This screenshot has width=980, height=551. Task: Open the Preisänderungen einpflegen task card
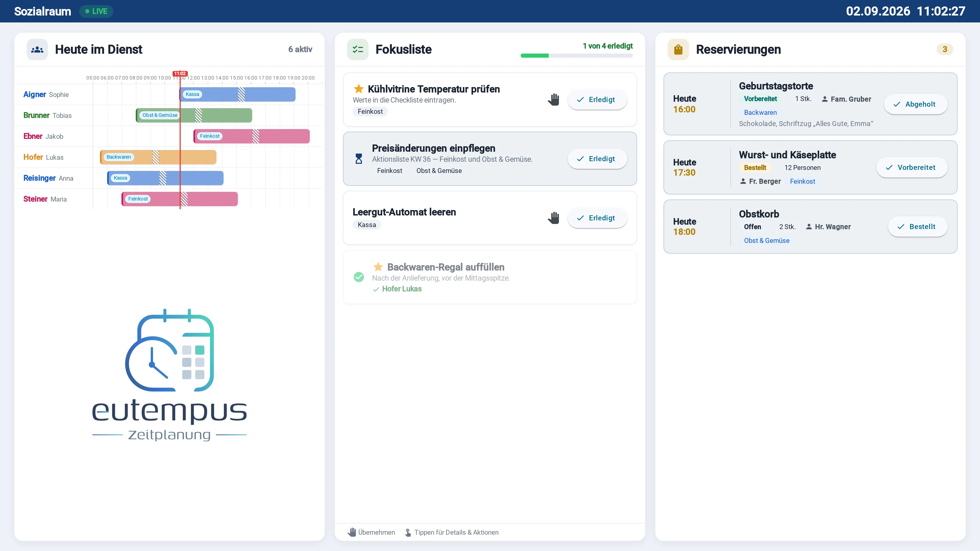(x=490, y=159)
